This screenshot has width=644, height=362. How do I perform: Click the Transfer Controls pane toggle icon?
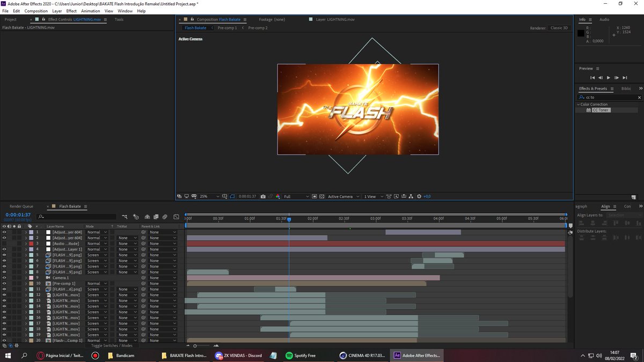click(x=11, y=345)
